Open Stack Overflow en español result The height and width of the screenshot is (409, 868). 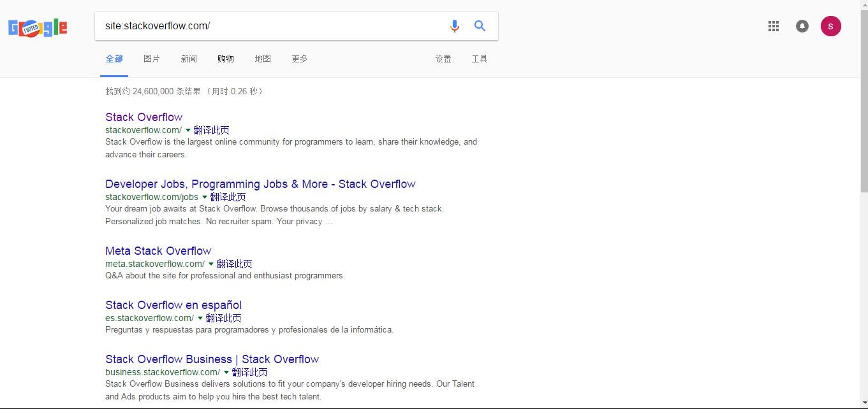click(x=173, y=305)
